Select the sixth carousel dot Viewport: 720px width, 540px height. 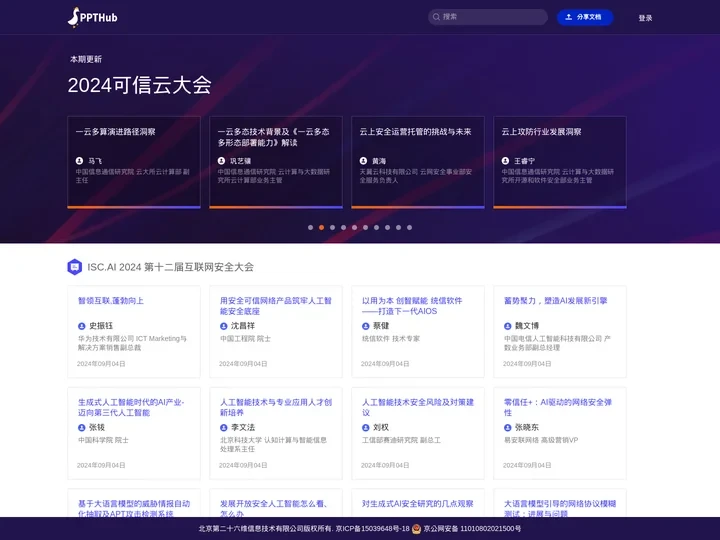(x=366, y=227)
